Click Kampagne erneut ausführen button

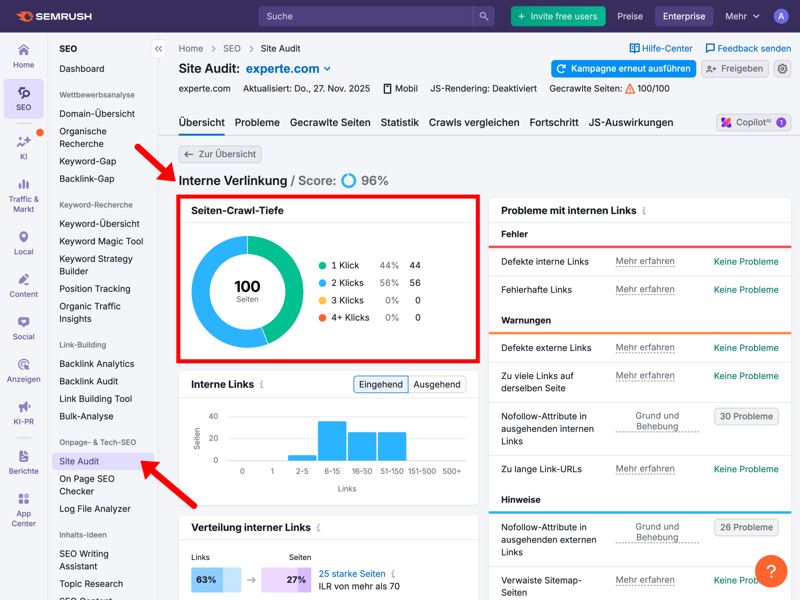point(623,69)
